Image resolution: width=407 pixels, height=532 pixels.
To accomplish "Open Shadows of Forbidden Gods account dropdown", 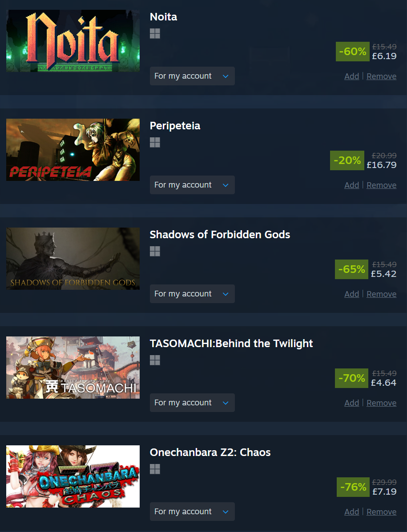I will click(x=192, y=294).
